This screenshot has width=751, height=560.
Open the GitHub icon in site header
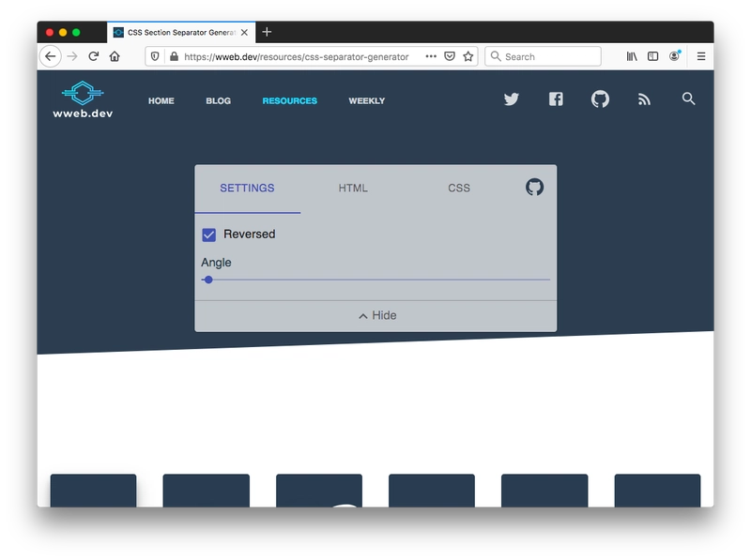coord(600,99)
